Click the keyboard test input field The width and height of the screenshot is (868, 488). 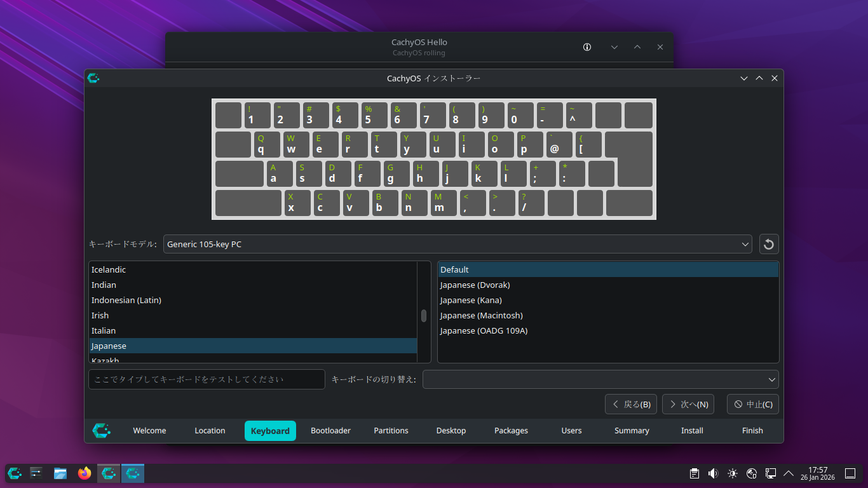click(x=207, y=379)
